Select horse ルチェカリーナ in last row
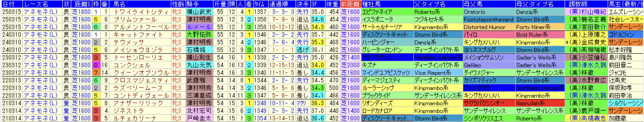Screen dimensions: 644x122 135,118
